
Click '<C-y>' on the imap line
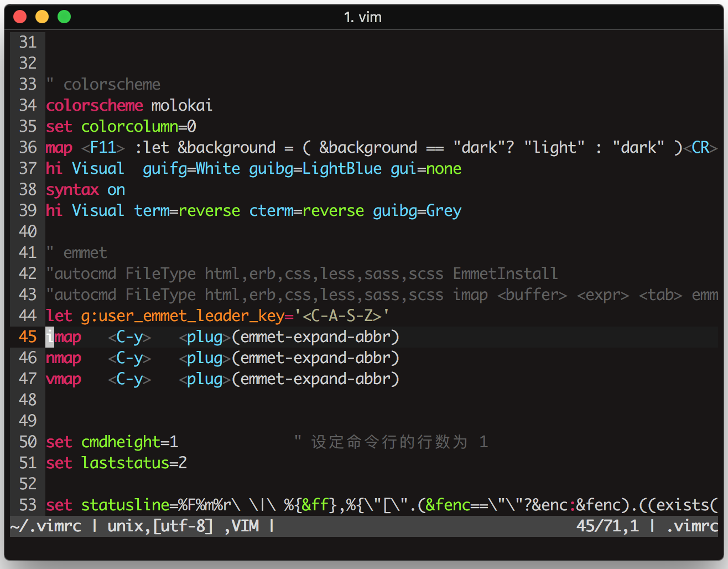click(129, 337)
